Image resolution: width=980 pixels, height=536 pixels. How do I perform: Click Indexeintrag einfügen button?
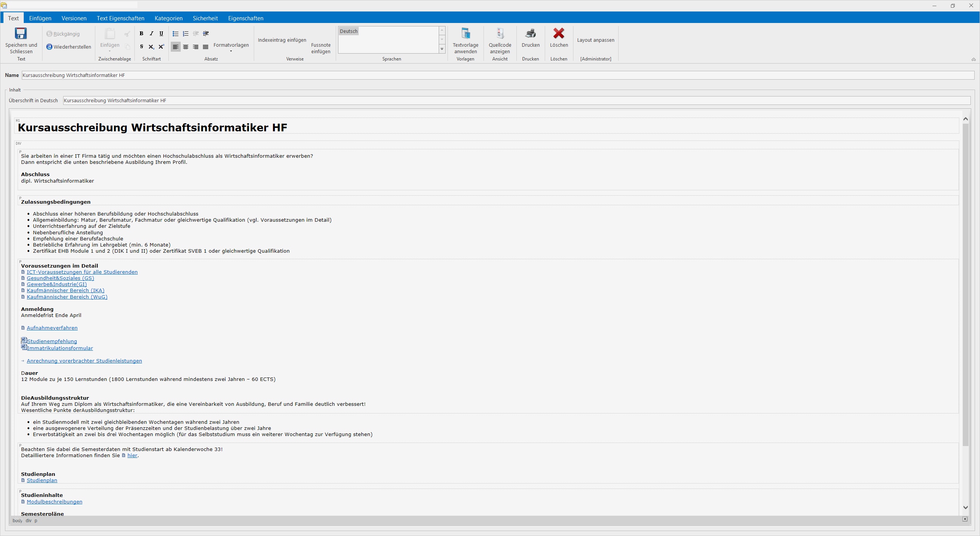[x=282, y=40]
